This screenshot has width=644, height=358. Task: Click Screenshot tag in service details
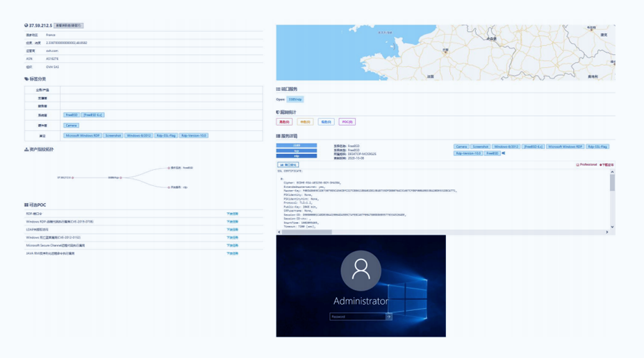(x=480, y=146)
